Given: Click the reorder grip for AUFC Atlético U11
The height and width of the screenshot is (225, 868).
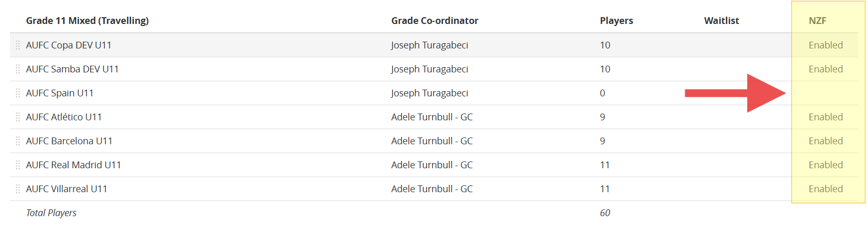Looking at the screenshot, I should coord(18,117).
